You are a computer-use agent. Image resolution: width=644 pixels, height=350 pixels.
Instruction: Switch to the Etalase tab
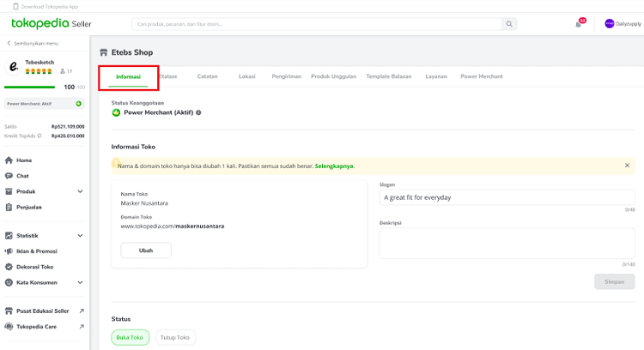coord(168,76)
